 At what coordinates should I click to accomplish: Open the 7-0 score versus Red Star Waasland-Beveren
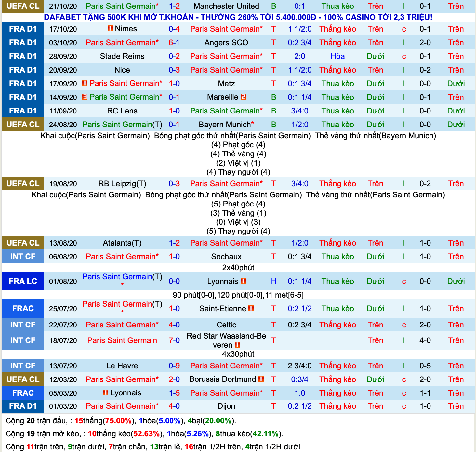pyautogui.click(x=174, y=340)
